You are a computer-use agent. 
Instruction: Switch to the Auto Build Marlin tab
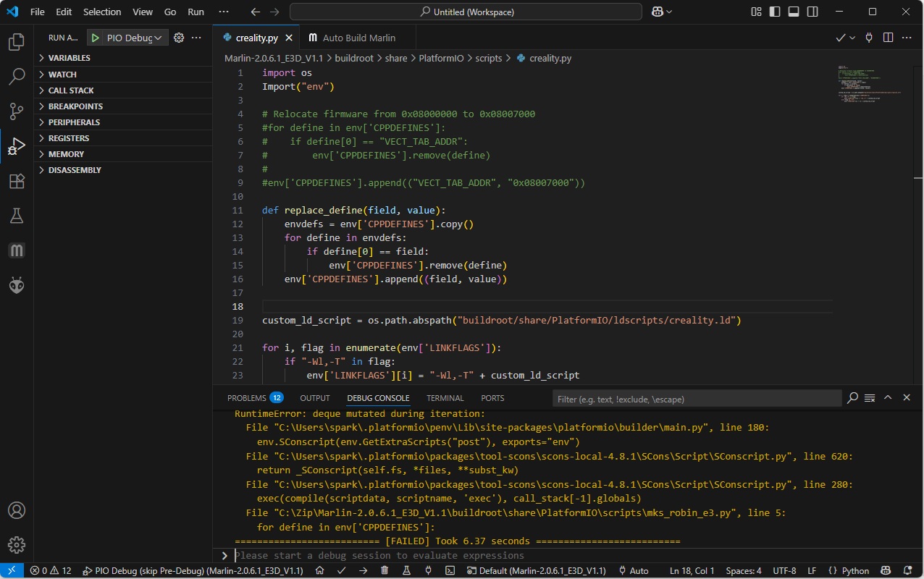[x=358, y=38]
